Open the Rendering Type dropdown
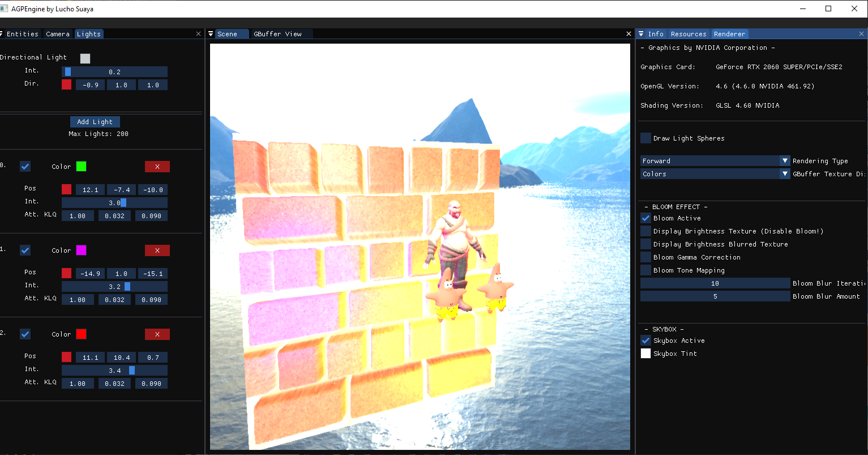 point(715,161)
